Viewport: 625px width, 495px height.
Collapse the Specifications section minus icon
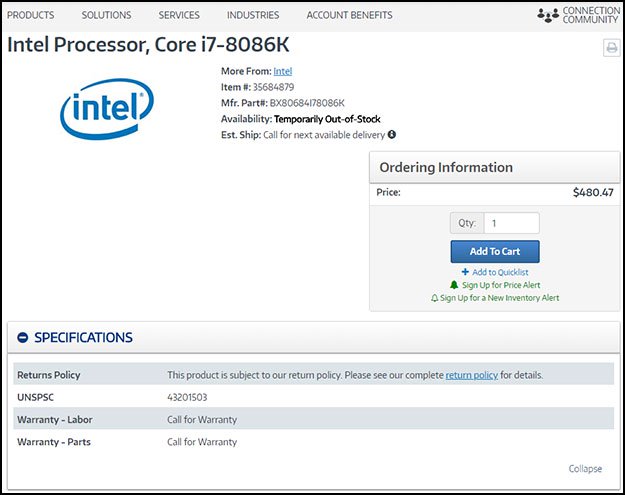pyautogui.click(x=22, y=338)
